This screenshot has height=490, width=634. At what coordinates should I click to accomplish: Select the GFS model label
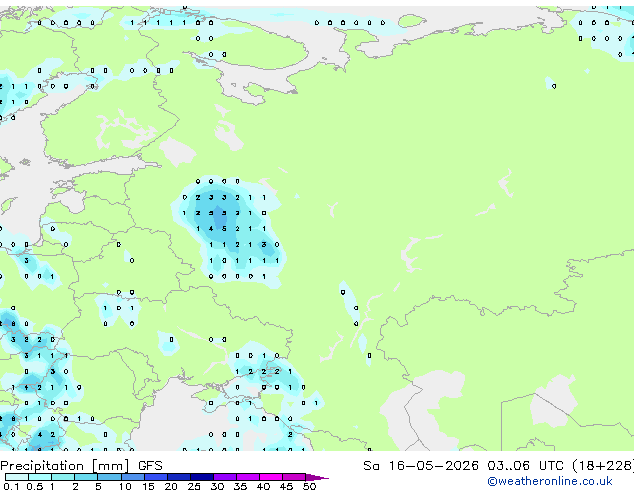tap(150, 466)
